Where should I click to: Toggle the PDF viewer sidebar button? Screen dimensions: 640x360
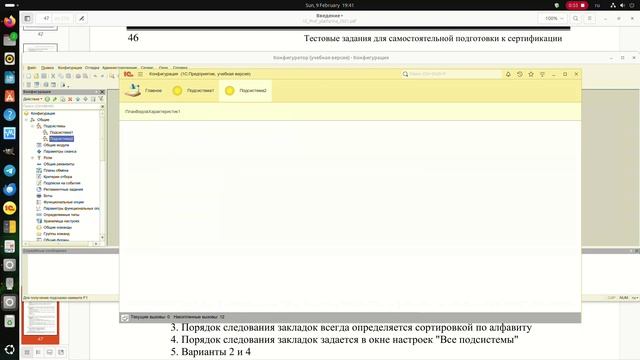tap(27, 18)
